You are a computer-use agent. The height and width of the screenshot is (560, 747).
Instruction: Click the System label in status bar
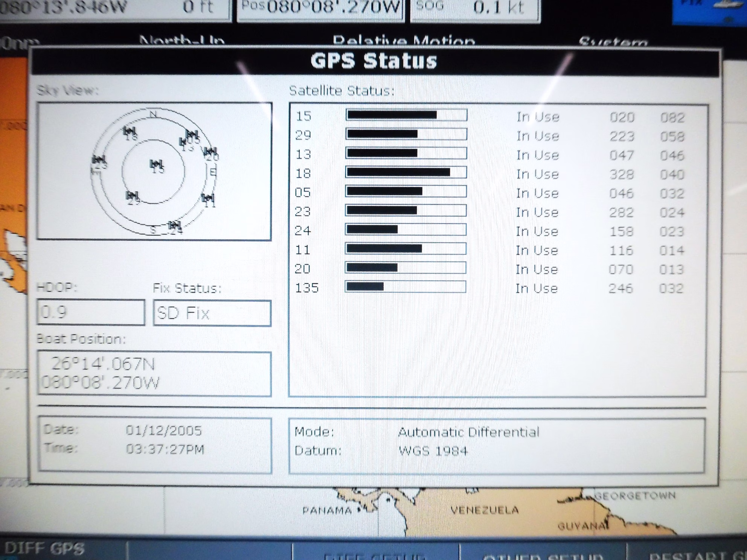613,41
